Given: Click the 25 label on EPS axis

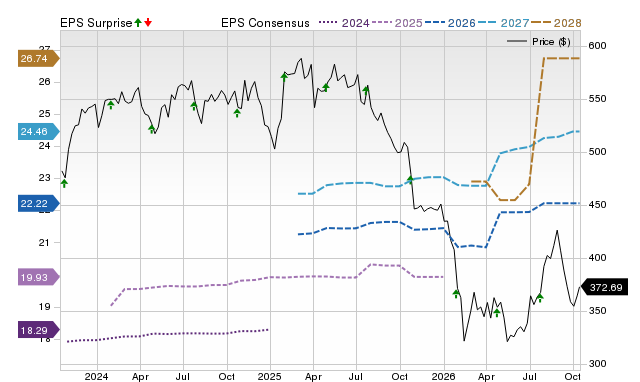Looking at the screenshot, I should [x=44, y=114].
